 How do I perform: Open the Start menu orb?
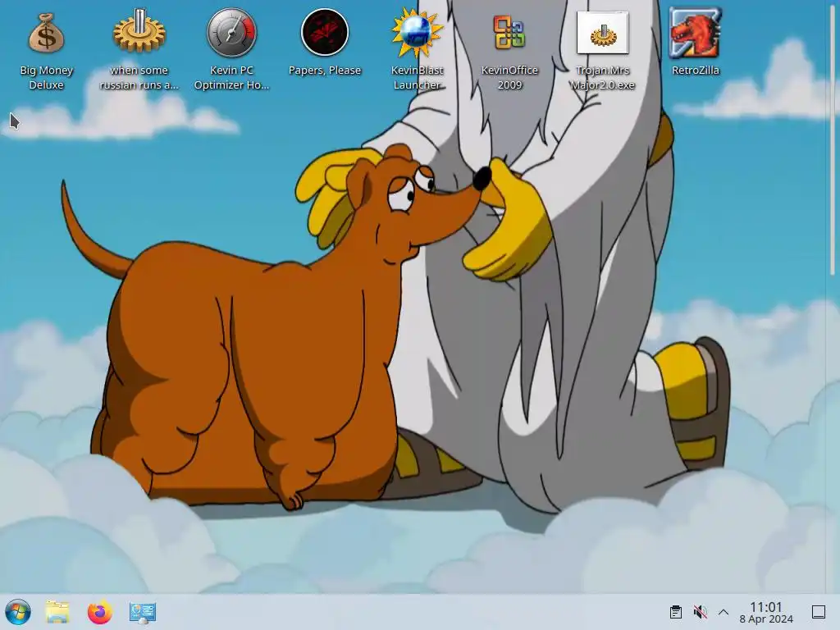(18, 612)
